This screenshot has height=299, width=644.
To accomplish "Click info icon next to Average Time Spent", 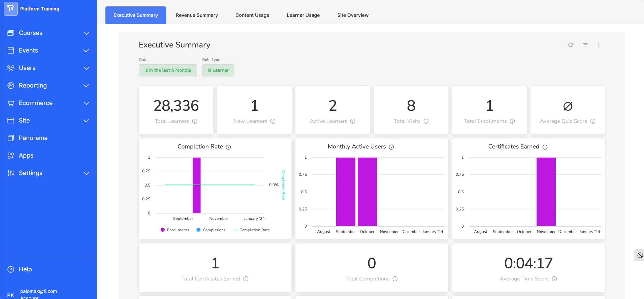I will click(554, 279).
